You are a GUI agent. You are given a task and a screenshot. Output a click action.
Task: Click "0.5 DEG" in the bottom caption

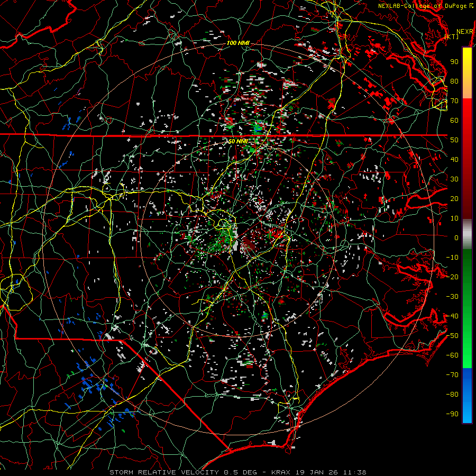[240, 472]
